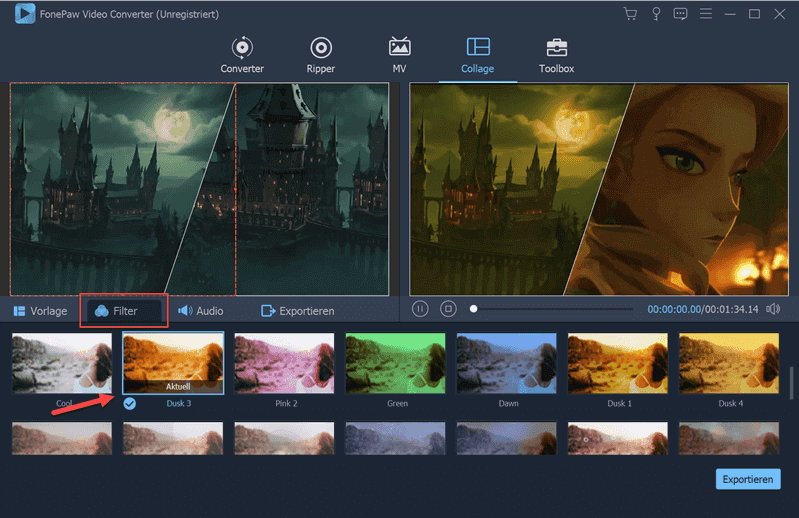Maximize the FonePaw window
This screenshot has width=799, height=518.
pos(755,14)
